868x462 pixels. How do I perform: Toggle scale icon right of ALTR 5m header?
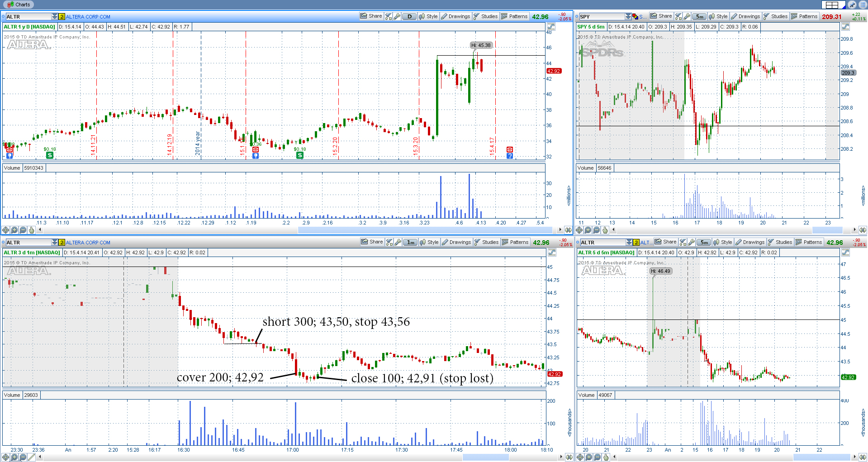coord(845,252)
